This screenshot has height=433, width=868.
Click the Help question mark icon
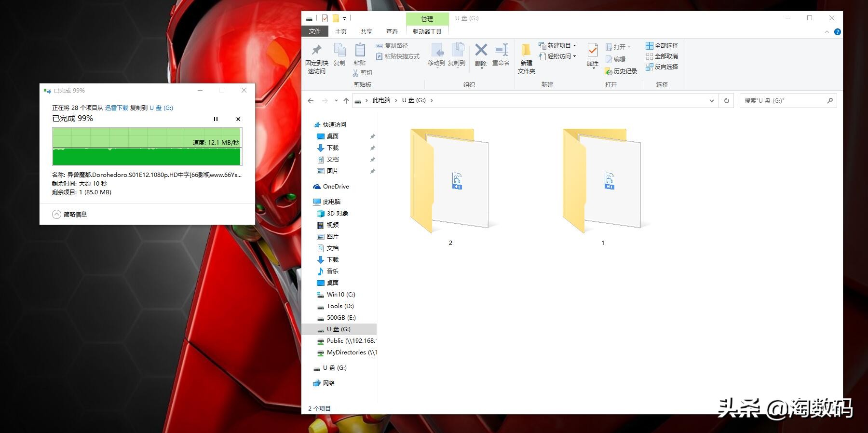click(838, 32)
